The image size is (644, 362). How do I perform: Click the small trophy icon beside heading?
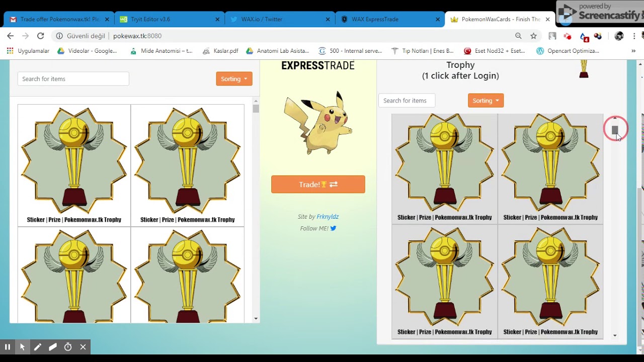584,69
